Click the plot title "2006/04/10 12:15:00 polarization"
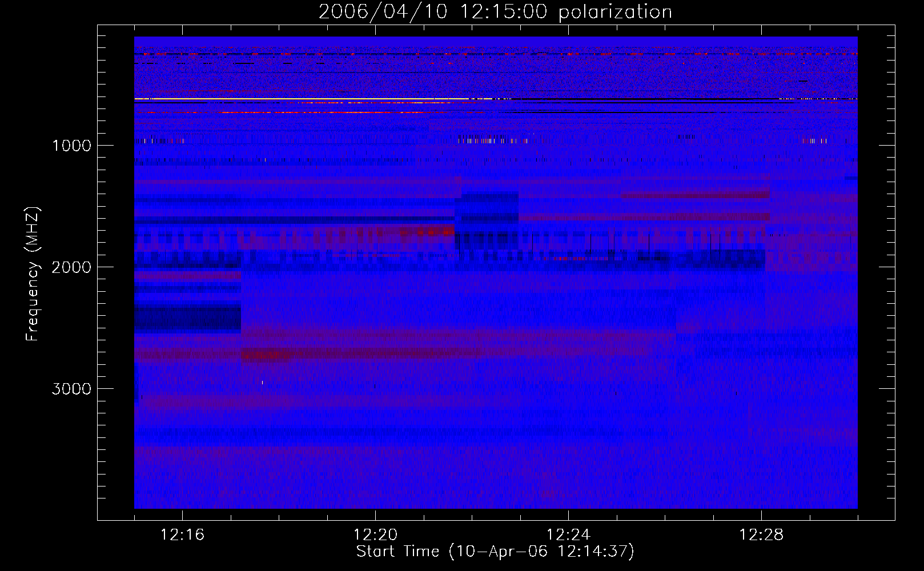924x571 pixels. 495,11
